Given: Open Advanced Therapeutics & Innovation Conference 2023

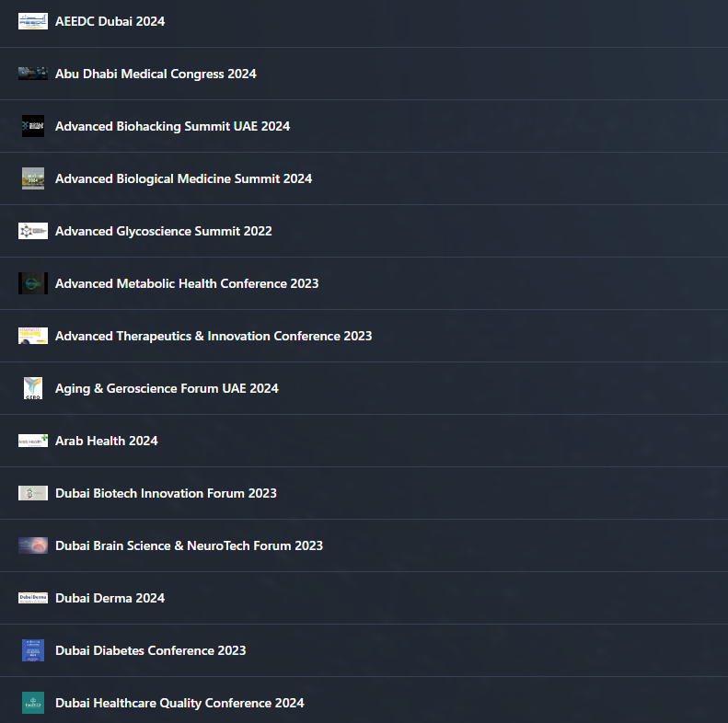Looking at the screenshot, I should click(x=214, y=336).
